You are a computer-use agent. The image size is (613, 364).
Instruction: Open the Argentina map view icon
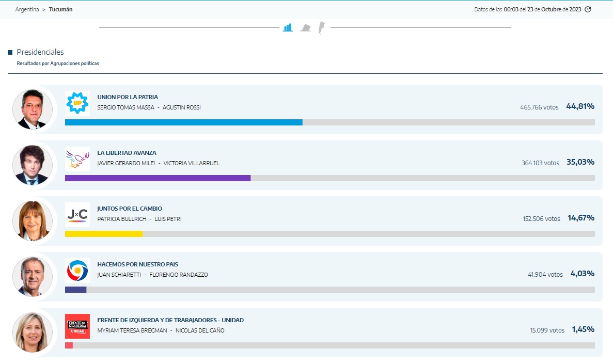click(x=321, y=27)
